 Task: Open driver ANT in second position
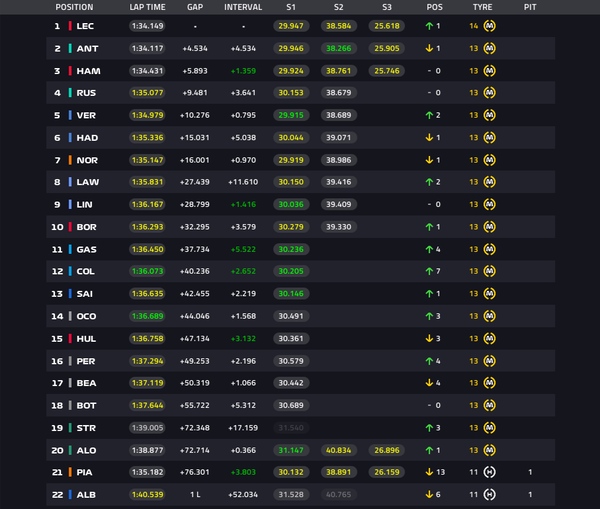click(x=87, y=49)
